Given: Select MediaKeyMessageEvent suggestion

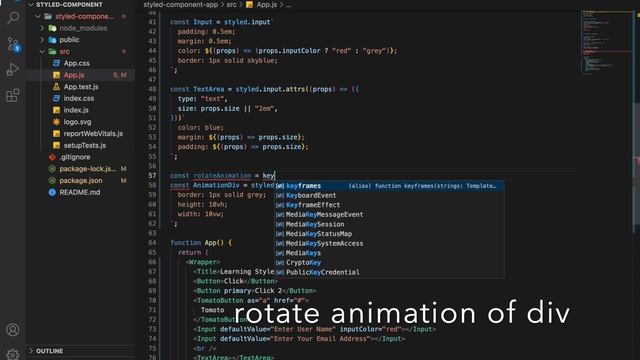Looking at the screenshot, I should (x=389, y=215).
